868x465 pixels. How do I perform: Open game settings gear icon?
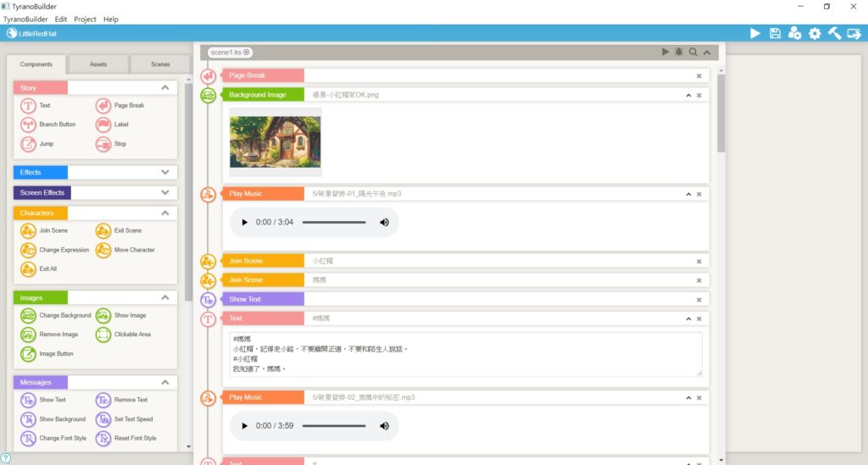pyautogui.click(x=815, y=34)
